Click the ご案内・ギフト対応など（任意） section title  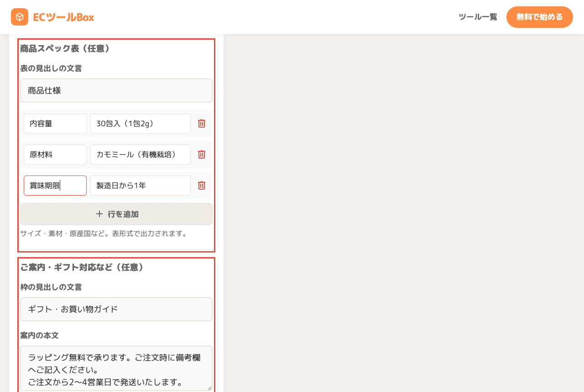click(x=83, y=267)
